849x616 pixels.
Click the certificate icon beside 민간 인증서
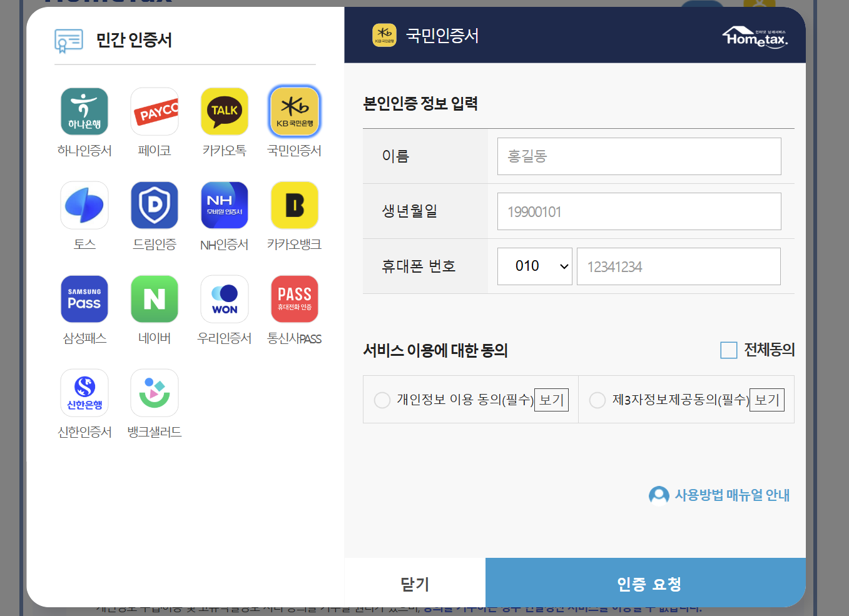(69, 41)
